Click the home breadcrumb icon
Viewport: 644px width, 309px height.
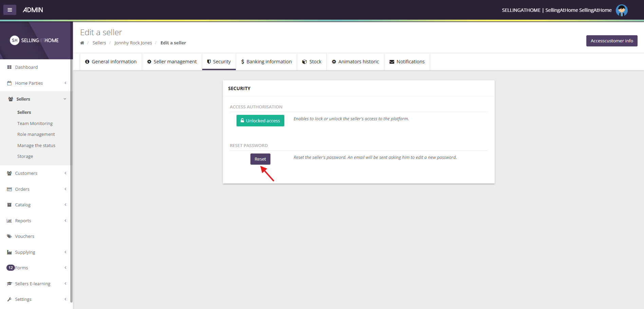point(82,43)
